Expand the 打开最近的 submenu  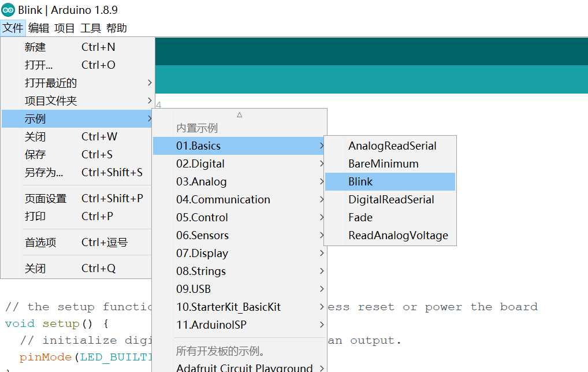78,83
